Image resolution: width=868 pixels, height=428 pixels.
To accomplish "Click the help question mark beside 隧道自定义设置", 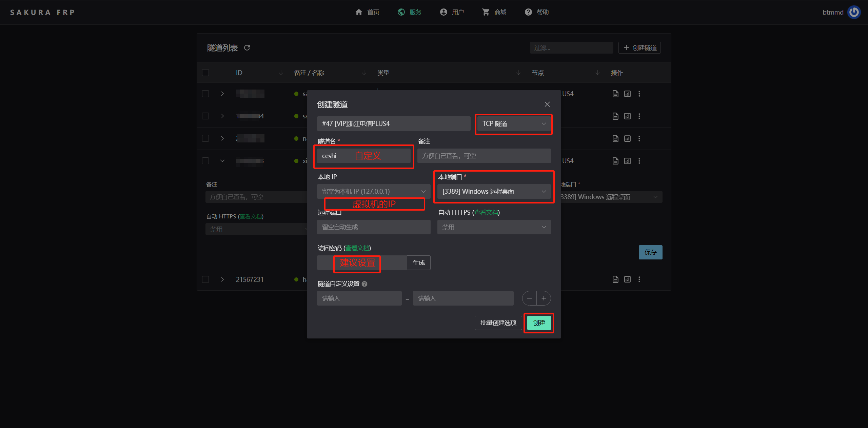I will click(x=364, y=284).
